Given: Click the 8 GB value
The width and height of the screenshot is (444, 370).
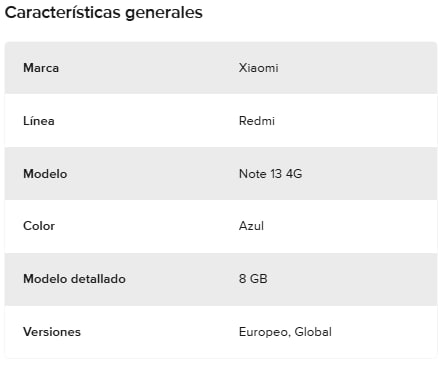Looking at the screenshot, I should coord(253,279).
